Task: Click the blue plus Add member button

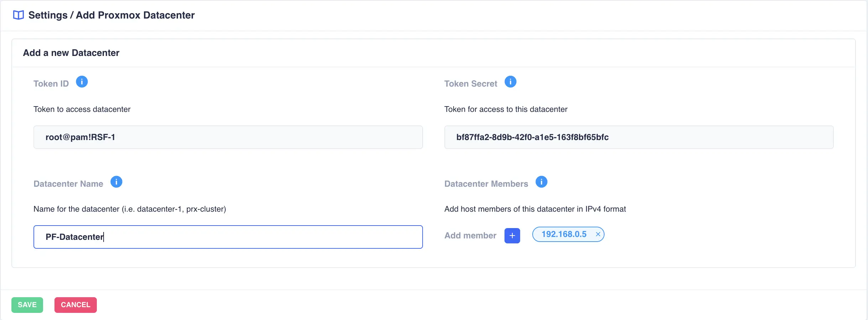Action: click(512, 236)
